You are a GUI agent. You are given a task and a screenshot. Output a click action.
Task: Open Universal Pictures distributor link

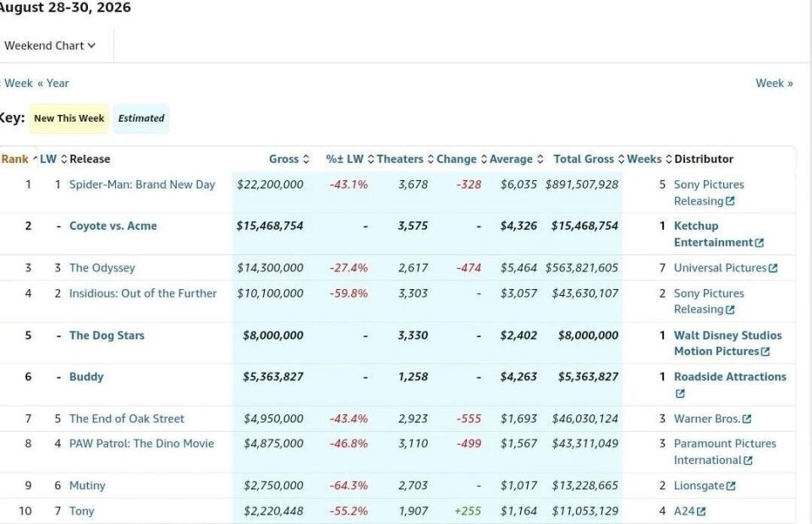(x=720, y=268)
